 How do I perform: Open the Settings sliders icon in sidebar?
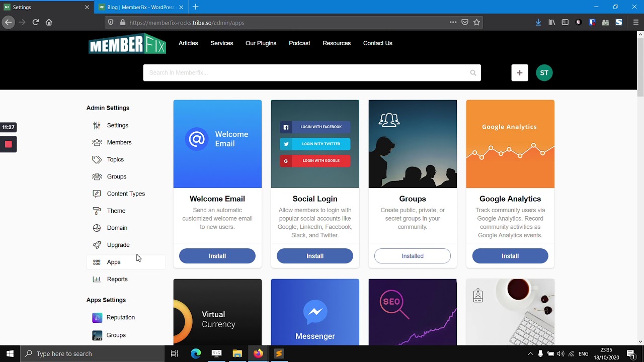pos(97,125)
